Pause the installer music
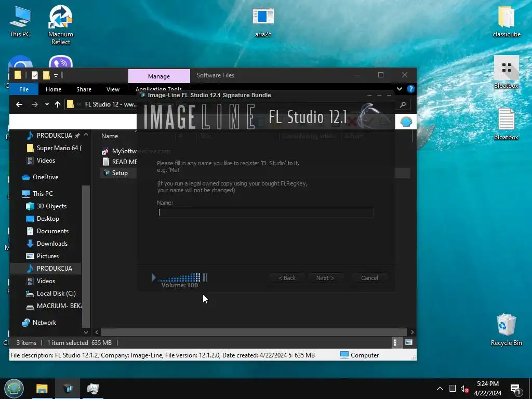This screenshot has width=532, height=399. pos(205,277)
